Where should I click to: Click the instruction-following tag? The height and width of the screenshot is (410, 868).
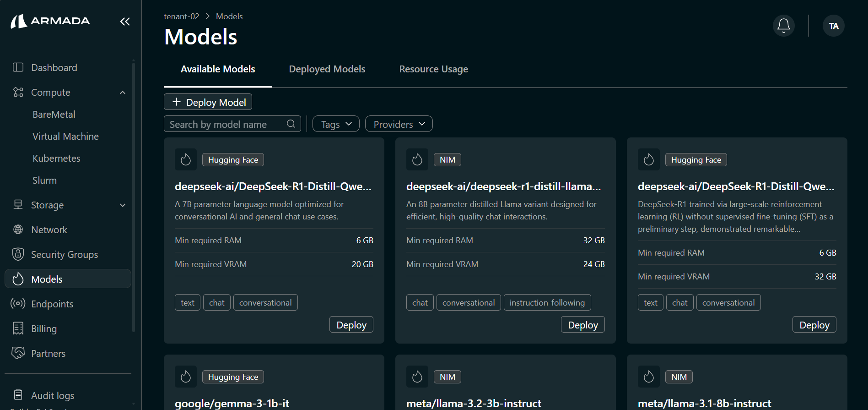point(547,302)
